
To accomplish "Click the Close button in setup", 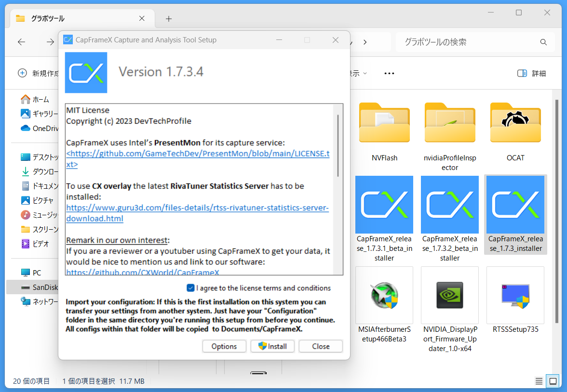I will (321, 346).
